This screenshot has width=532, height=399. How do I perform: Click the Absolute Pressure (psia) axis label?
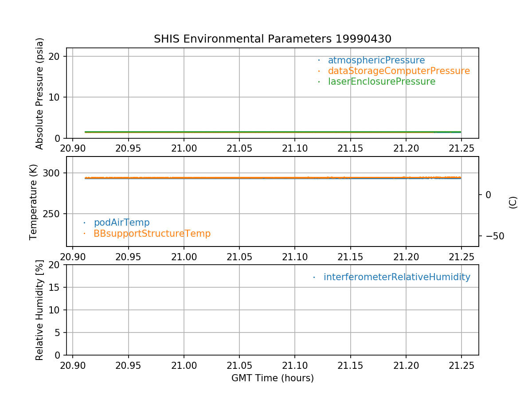40,93
